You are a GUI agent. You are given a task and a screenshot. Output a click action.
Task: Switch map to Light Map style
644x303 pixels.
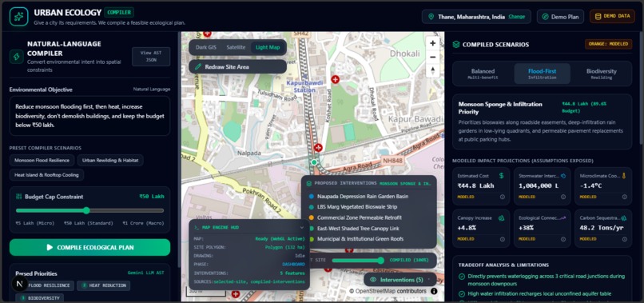[x=268, y=47]
